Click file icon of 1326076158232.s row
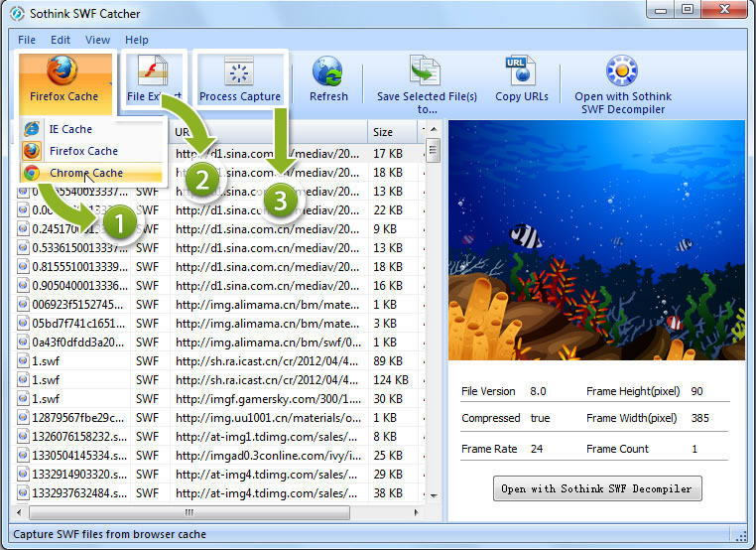This screenshot has height=550, width=756. coord(23,436)
